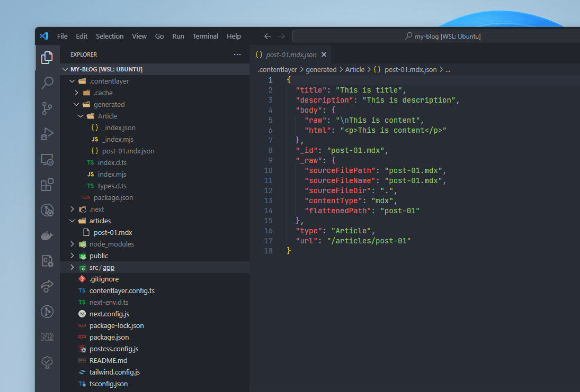Open _index.json in the Article folder

click(155, 127)
